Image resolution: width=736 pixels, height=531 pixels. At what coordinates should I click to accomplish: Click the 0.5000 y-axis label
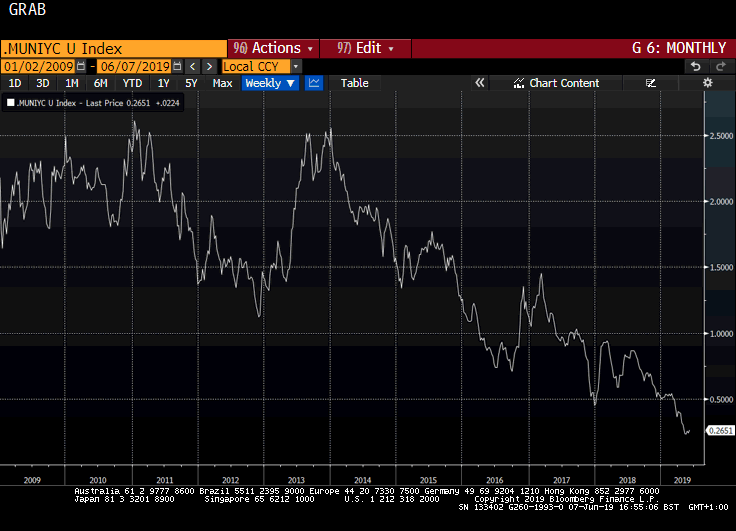click(721, 399)
